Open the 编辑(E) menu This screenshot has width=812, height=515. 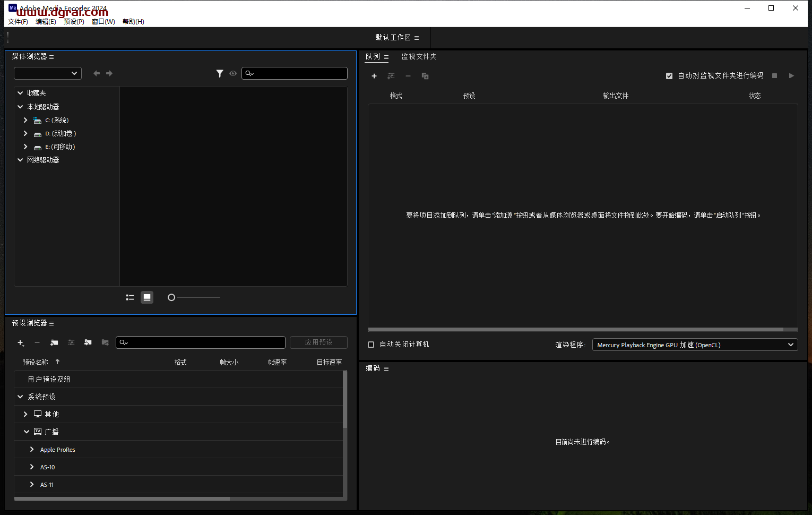(x=46, y=22)
